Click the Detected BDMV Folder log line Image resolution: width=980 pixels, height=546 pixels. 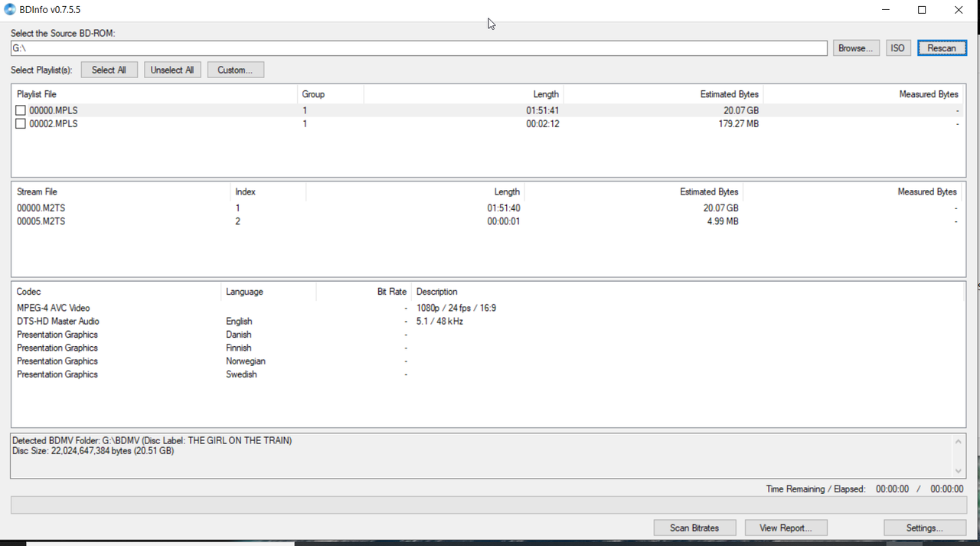coord(152,440)
